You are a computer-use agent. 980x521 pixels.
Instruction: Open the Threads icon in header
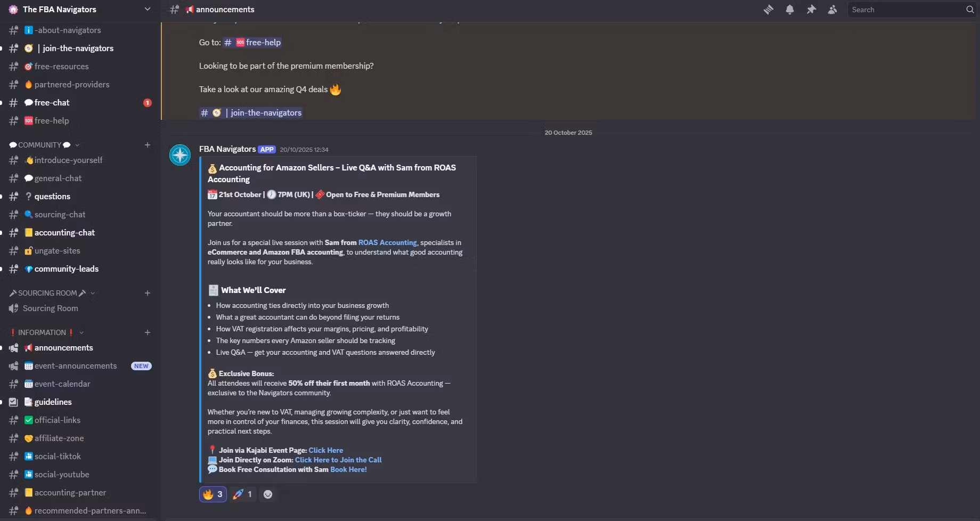tap(768, 10)
